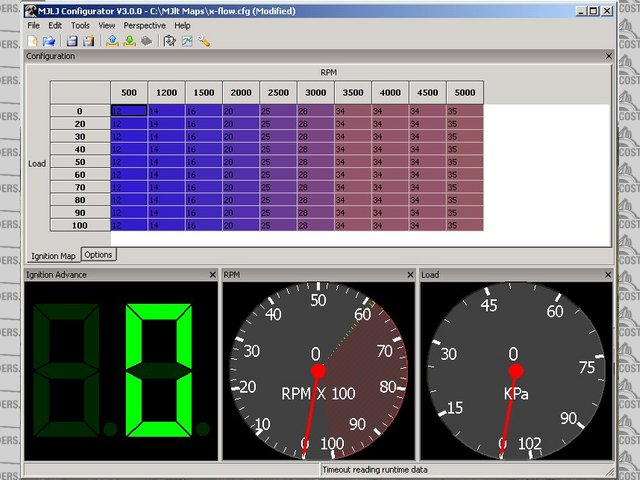Close the Load gauge panel

pos(608,275)
